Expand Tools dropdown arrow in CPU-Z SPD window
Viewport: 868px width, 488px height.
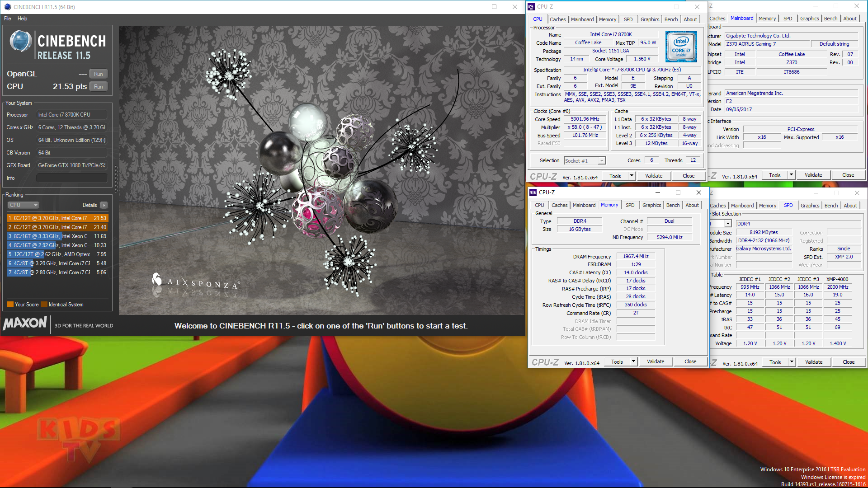792,362
